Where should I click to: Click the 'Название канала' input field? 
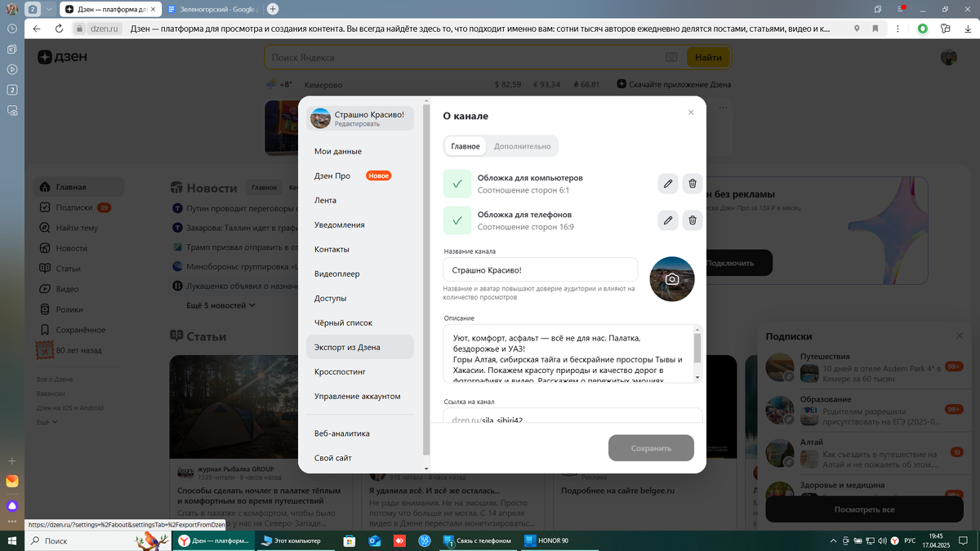(541, 270)
